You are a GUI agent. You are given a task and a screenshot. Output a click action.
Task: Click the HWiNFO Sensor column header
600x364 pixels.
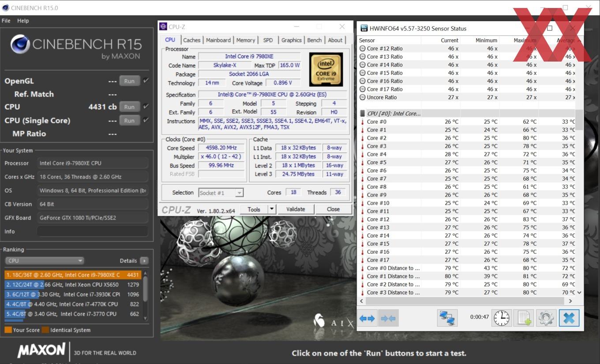coord(389,40)
